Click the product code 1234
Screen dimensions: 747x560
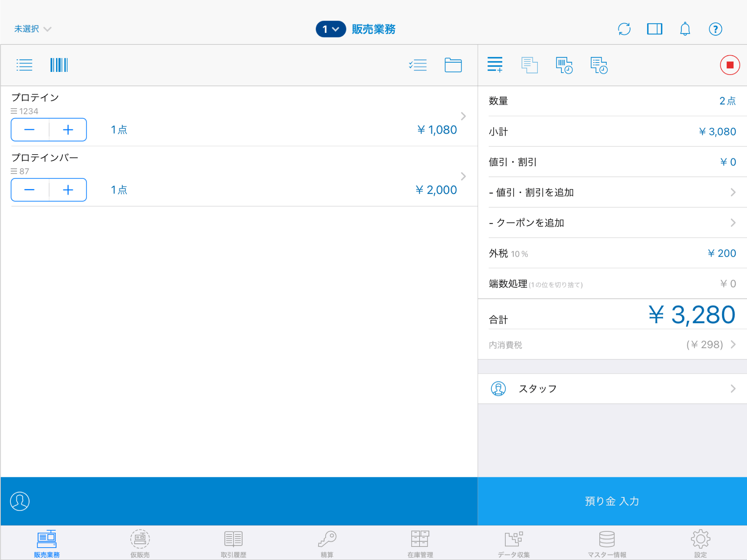29,111
